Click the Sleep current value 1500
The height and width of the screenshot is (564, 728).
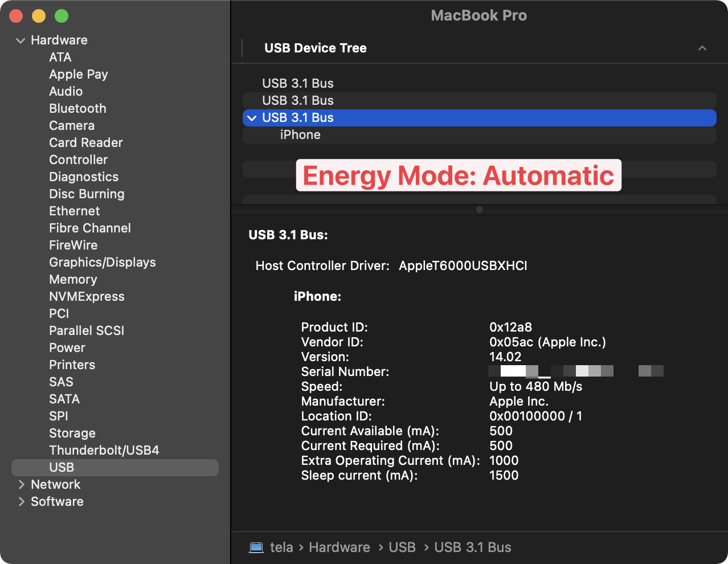pyautogui.click(x=504, y=476)
